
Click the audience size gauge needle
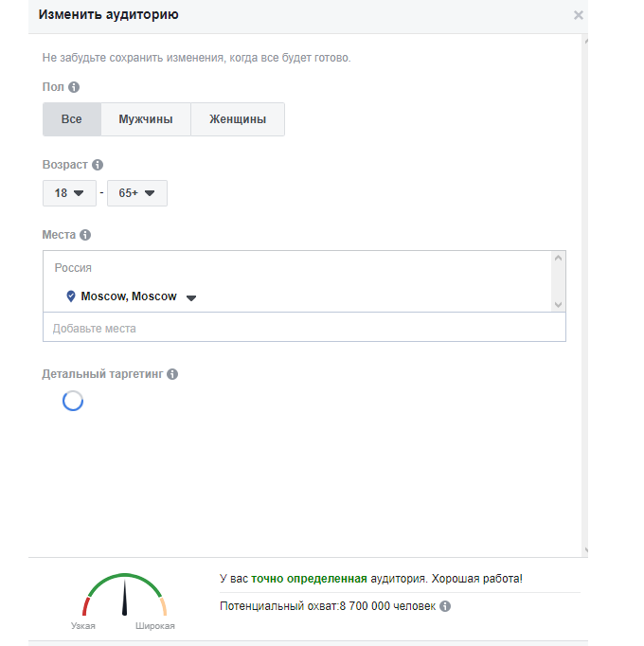(x=124, y=596)
